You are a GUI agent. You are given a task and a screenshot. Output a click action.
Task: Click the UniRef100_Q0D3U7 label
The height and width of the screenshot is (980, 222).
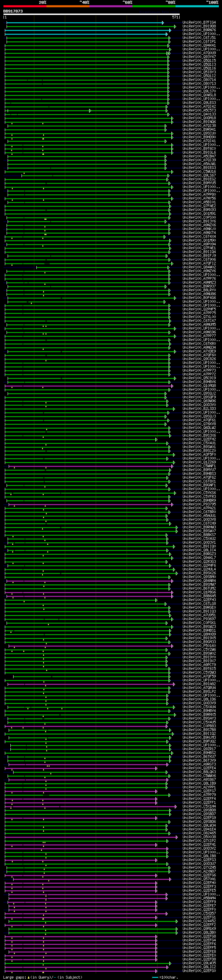click(199, 863)
